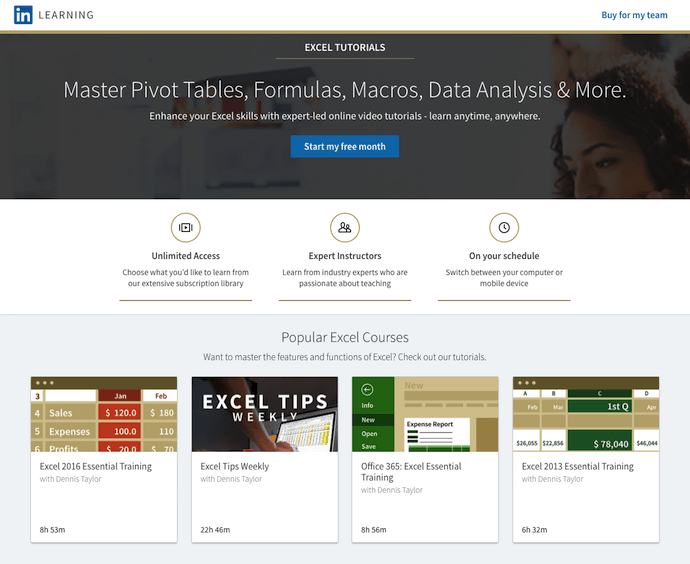Viewport: 690px width, 564px height.
Task: Click the LEARNING text beside the logo
Action: 66,15
